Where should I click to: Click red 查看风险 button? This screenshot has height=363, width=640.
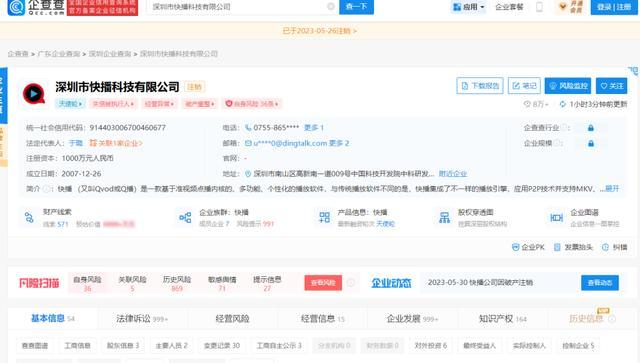323,283
